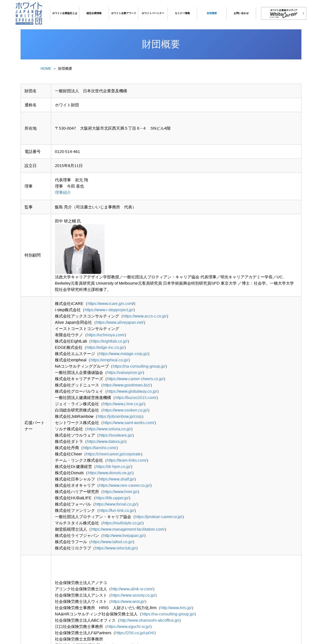Open the hris.jp link
The image size is (322, 644).
(176, 608)
